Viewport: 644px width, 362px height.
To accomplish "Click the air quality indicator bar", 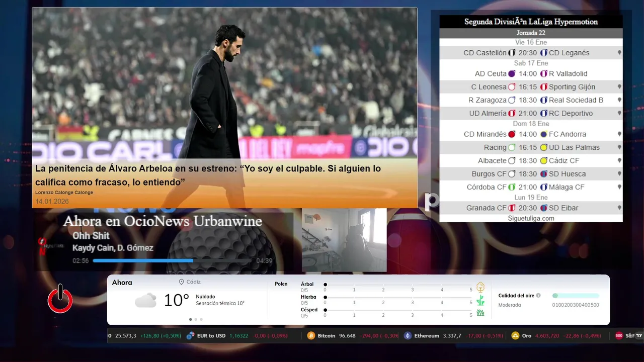I will (576, 296).
